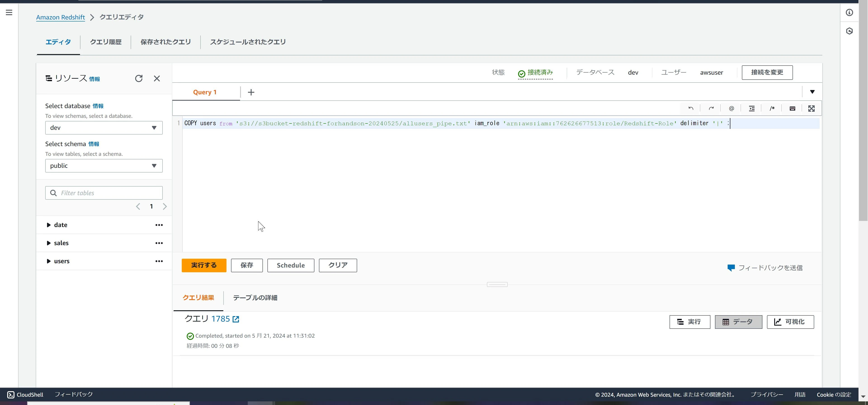Click the フィードバックを送信 link

tap(765, 268)
